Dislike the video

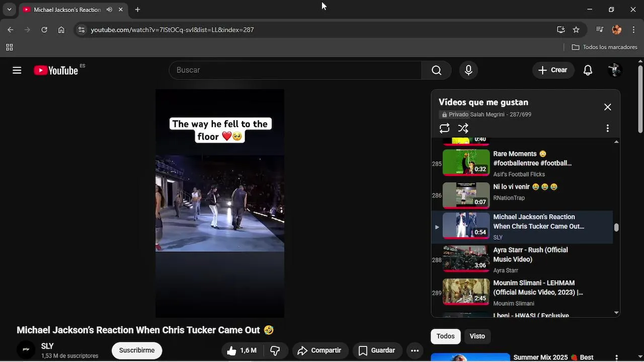point(275,350)
